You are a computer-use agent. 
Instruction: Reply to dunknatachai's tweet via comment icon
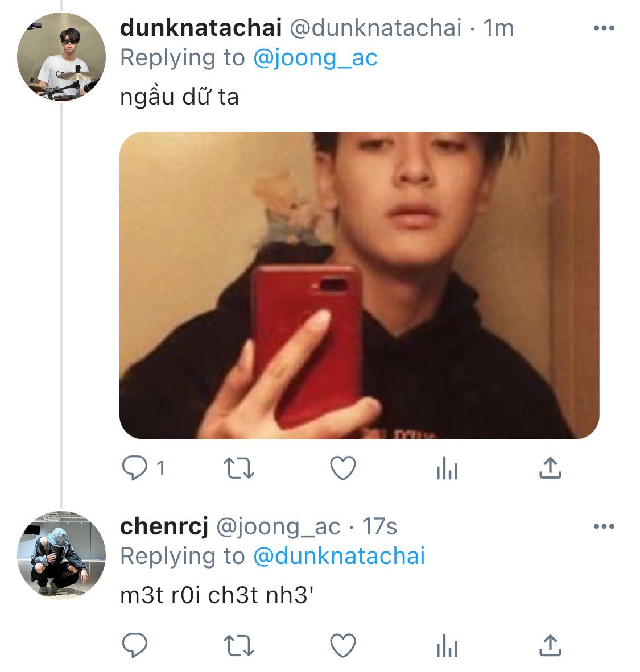pyautogui.click(x=135, y=467)
